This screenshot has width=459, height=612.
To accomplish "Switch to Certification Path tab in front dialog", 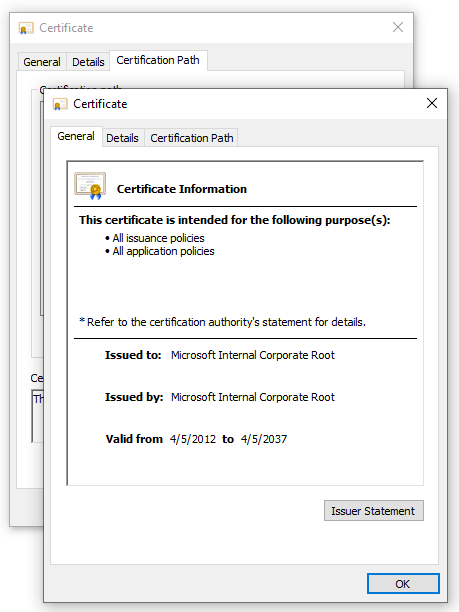I will coord(192,138).
